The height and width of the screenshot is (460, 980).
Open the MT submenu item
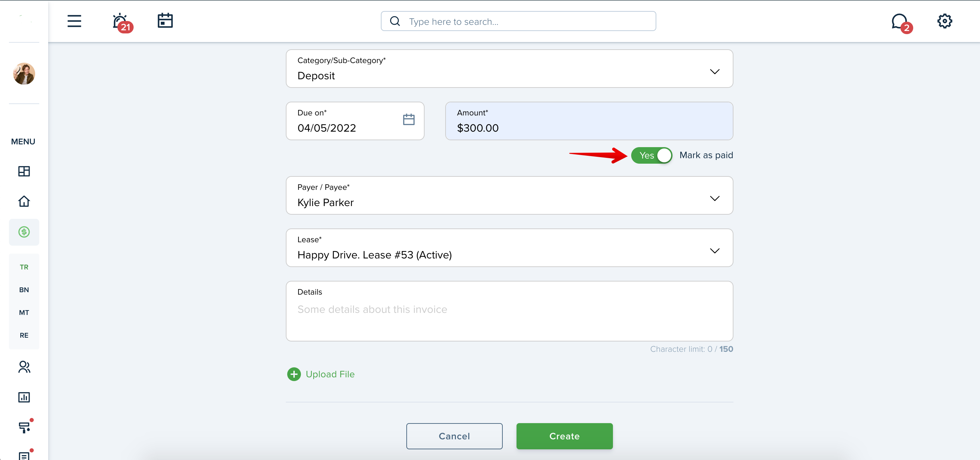[24, 313]
